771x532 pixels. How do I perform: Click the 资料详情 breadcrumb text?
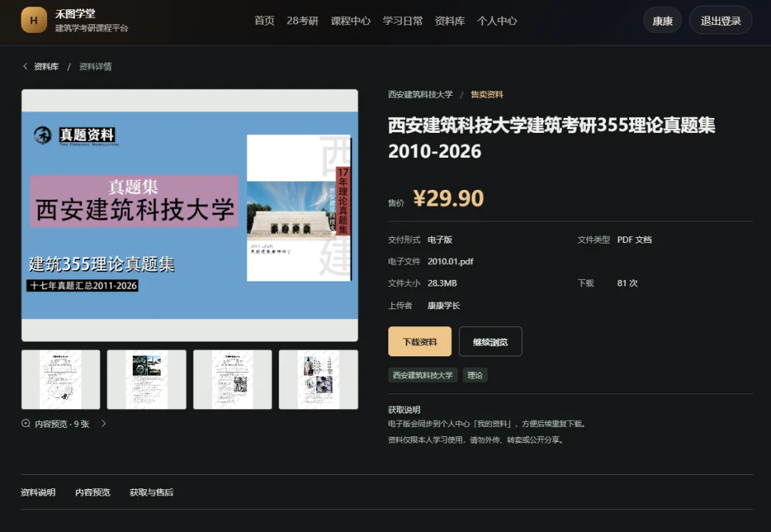tap(96, 66)
